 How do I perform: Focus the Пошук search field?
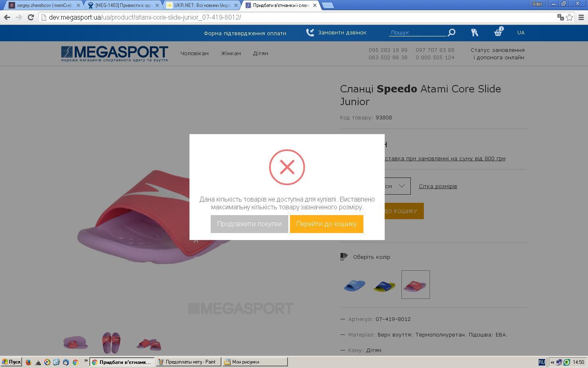pyautogui.click(x=417, y=33)
